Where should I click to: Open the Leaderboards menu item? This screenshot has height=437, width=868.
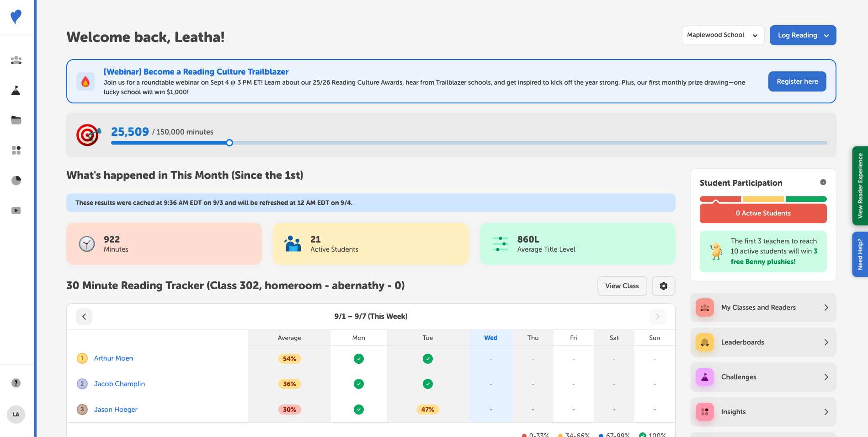[763, 342]
